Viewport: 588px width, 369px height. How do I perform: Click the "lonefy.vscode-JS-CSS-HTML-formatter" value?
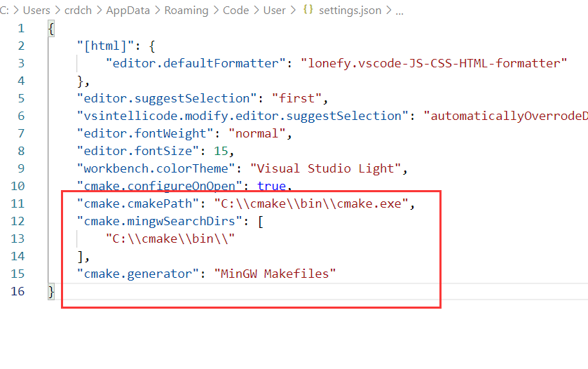coord(434,63)
